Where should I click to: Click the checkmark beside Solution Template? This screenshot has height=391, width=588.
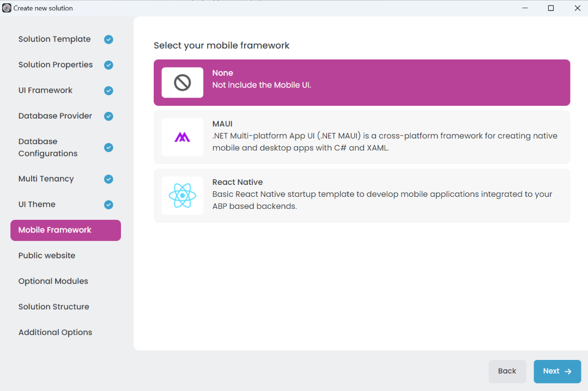[x=108, y=39]
